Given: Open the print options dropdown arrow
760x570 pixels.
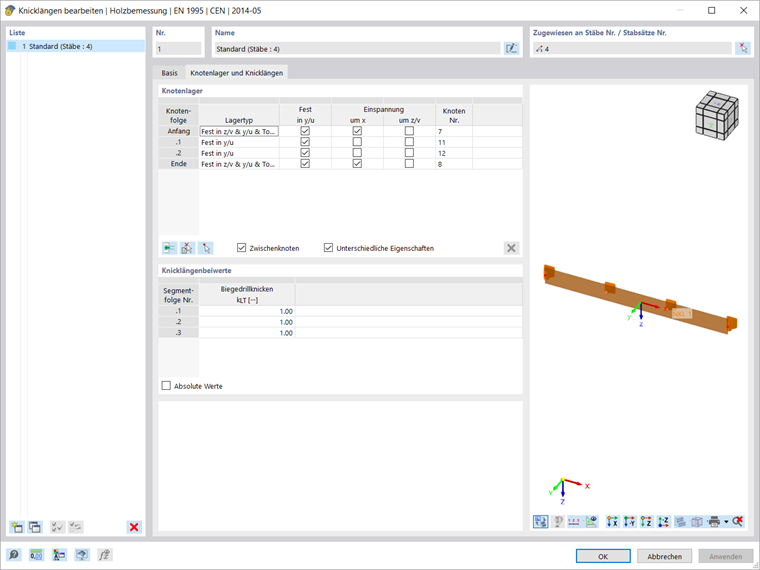Looking at the screenshot, I should pyautogui.click(x=726, y=522).
